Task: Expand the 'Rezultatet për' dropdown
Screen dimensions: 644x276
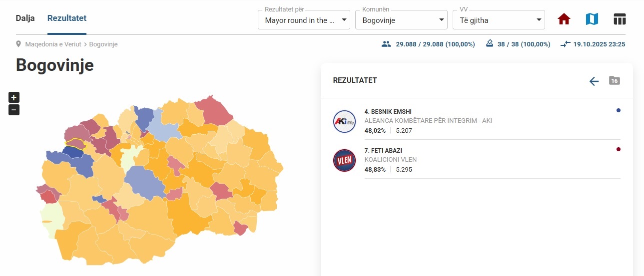Action: (303, 20)
